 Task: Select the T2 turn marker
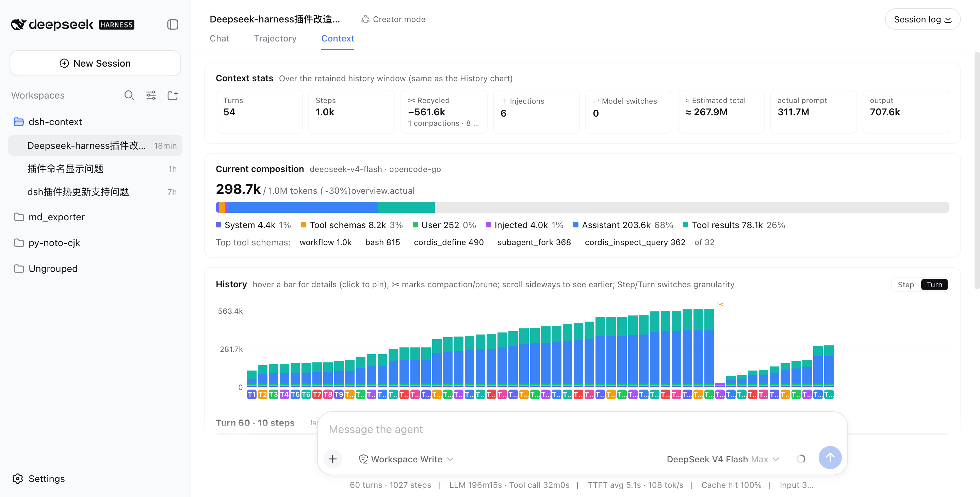coord(262,394)
